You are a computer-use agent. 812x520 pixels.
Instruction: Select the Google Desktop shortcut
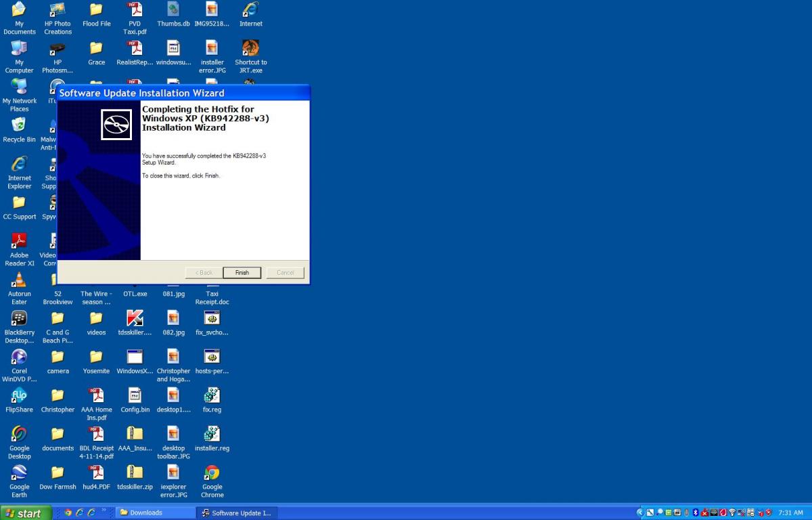[20, 443]
